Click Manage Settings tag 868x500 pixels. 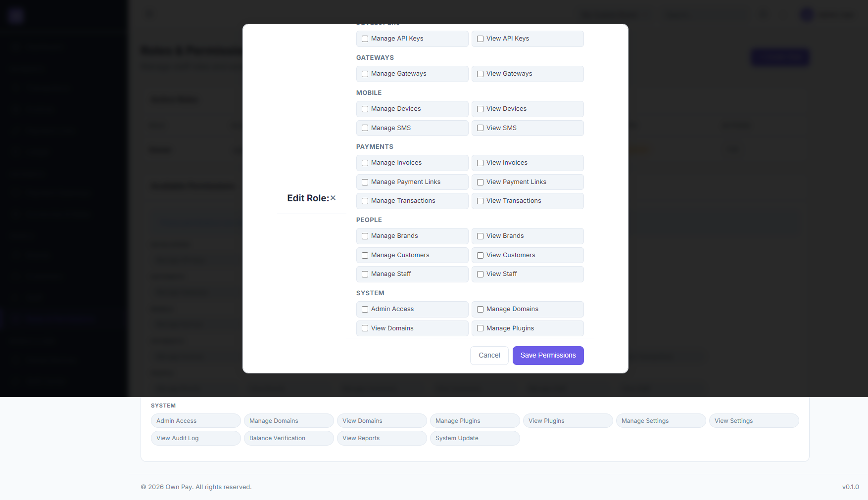click(x=661, y=421)
